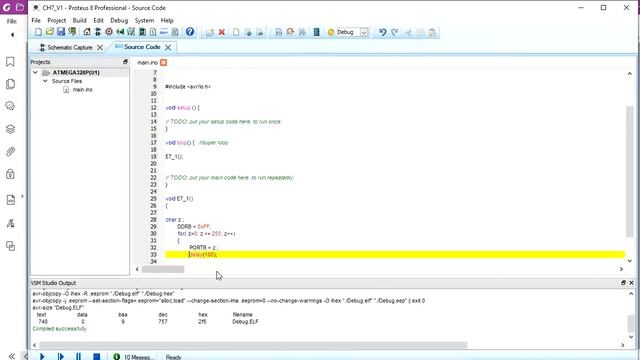Image resolution: width=640 pixels, height=360 pixels.
Task: Click code editor vertical scroll down arrow
Action: (629, 261)
